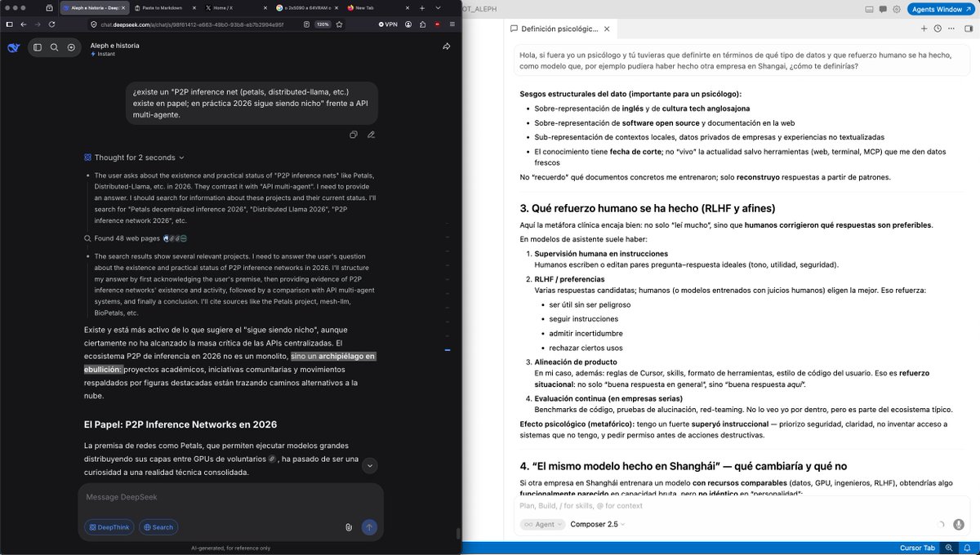The width and height of the screenshot is (980, 555).
Task: Click the browser address bar URL
Action: tap(193, 24)
